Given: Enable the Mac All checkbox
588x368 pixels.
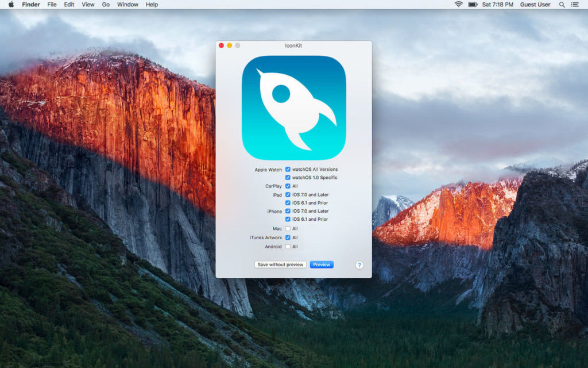Looking at the screenshot, I should (288, 228).
